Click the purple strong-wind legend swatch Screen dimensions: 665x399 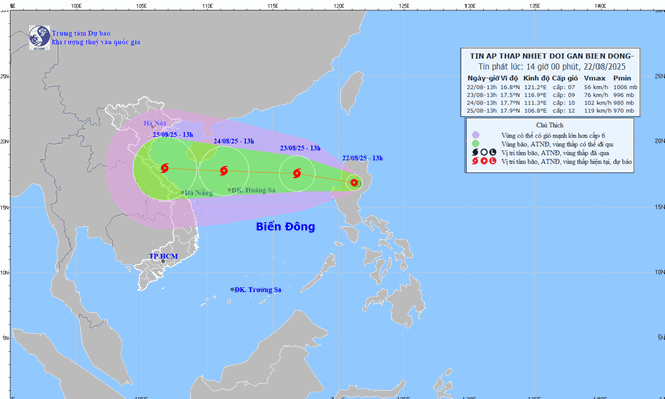point(475,135)
